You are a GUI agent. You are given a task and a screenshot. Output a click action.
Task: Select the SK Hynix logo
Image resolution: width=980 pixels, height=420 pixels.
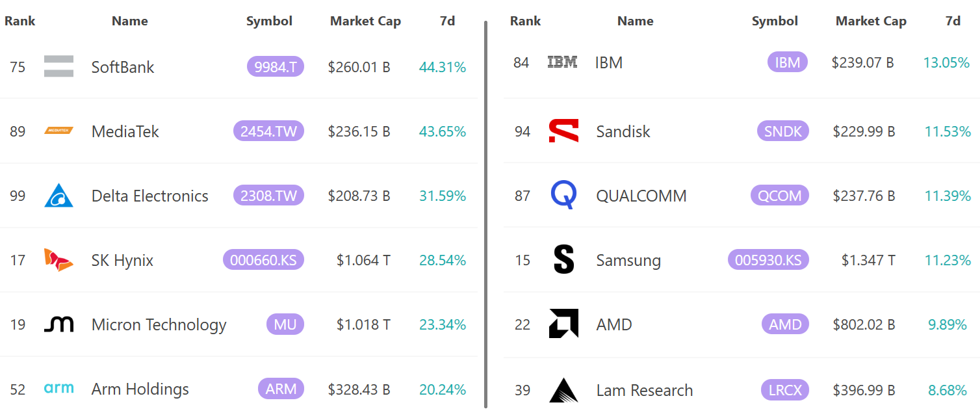point(58,260)
